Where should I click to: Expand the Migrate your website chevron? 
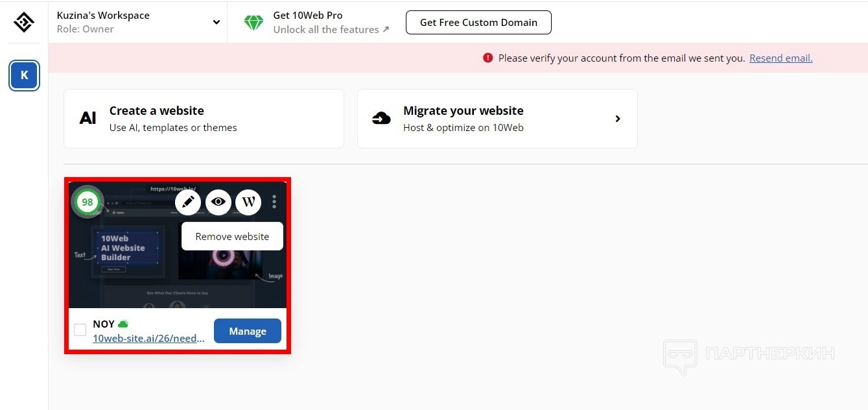click(618, 119)
